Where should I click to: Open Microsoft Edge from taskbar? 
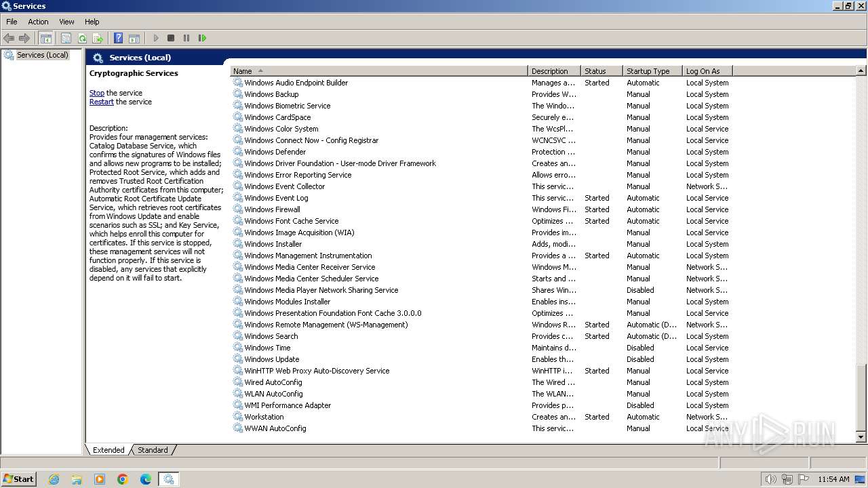click(146, 479)
